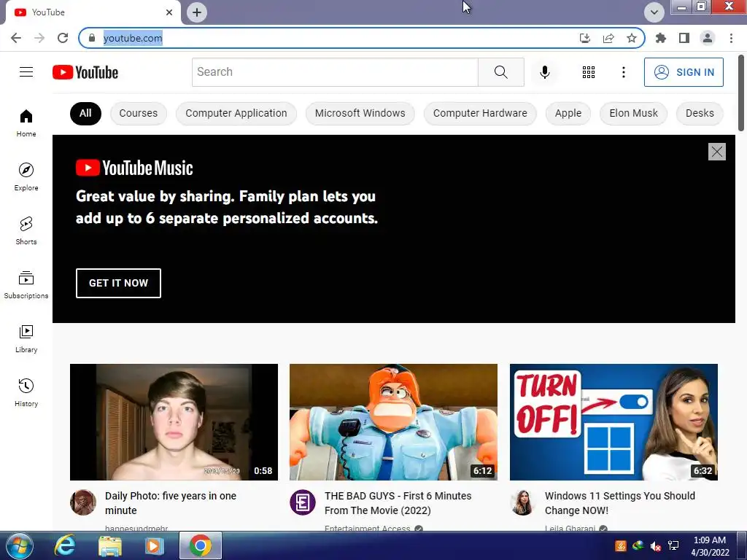Screen dimensions: 747x560
Task: Open the Leila Gharani channel avatar
Action: click(x=522, y=502)
